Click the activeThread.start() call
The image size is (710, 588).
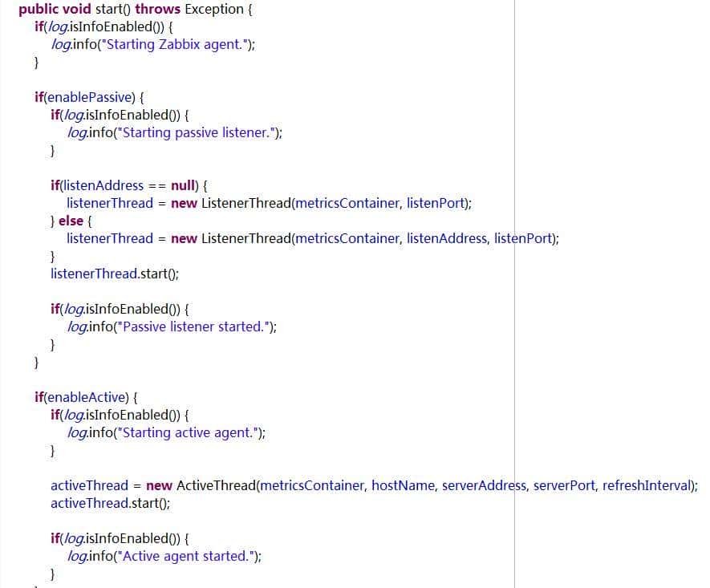[x=110, y=504]
